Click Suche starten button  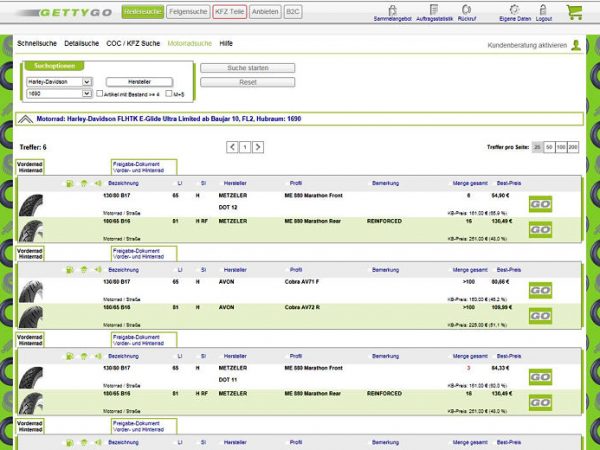point(248,68)
